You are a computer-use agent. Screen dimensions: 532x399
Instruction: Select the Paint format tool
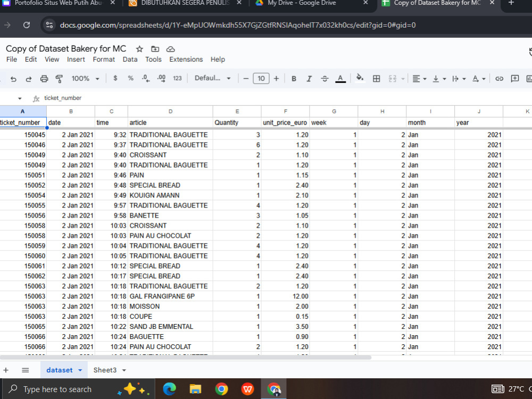tap(59, 79)
